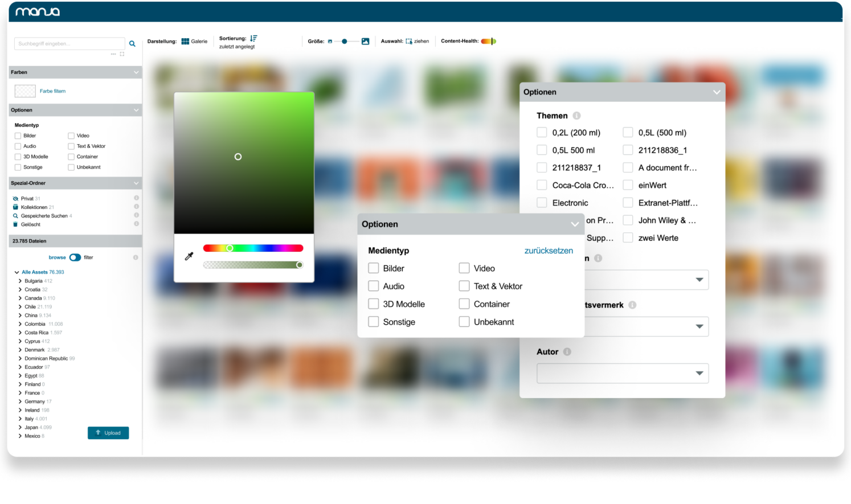Image resolution: width=851 pixels, height=504 pixels.
Task: Check the Coca-Cola Cro… theme checkbox
Action: 542,185
